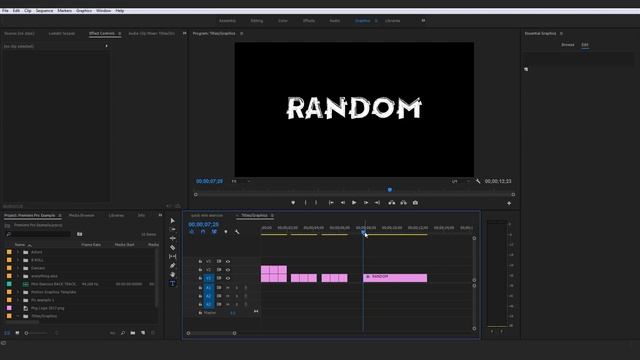Toggle nest sequence insert mode in timeline
Viewport: 640px width, 360px height.
click(191, 232)
